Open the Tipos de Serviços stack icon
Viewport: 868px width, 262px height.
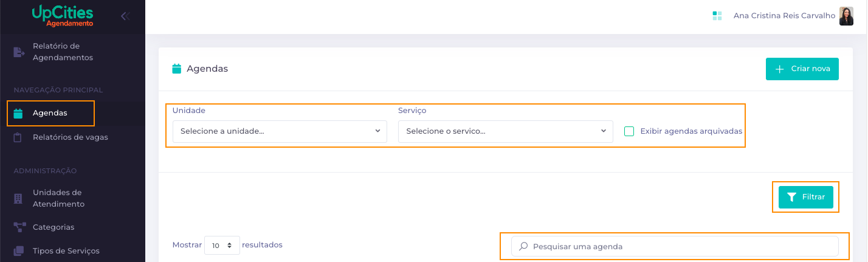click(19, 251)
